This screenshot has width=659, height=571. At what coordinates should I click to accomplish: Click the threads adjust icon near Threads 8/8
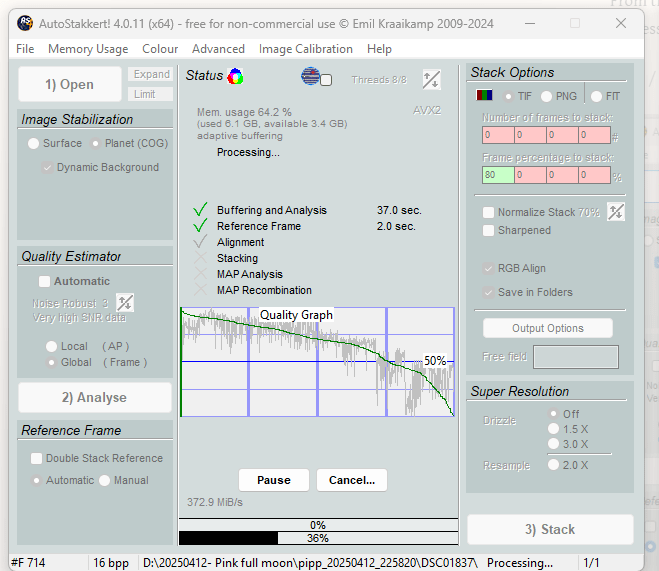pos(431,80)
